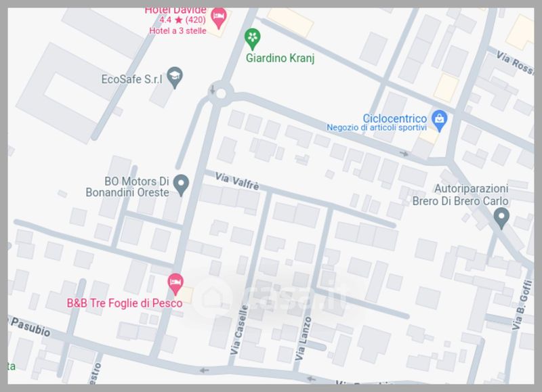Click the Via Caselle street name

(x=240, y=330)
